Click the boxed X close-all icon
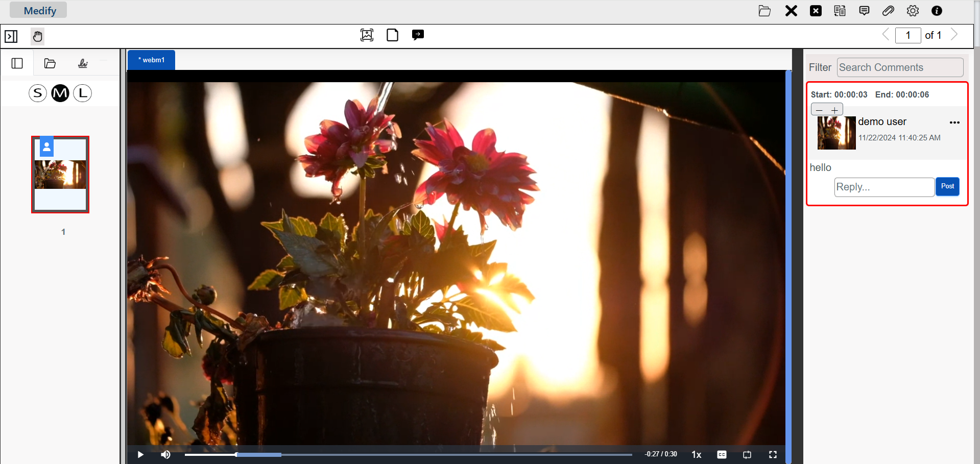 (x=816, y=11)
